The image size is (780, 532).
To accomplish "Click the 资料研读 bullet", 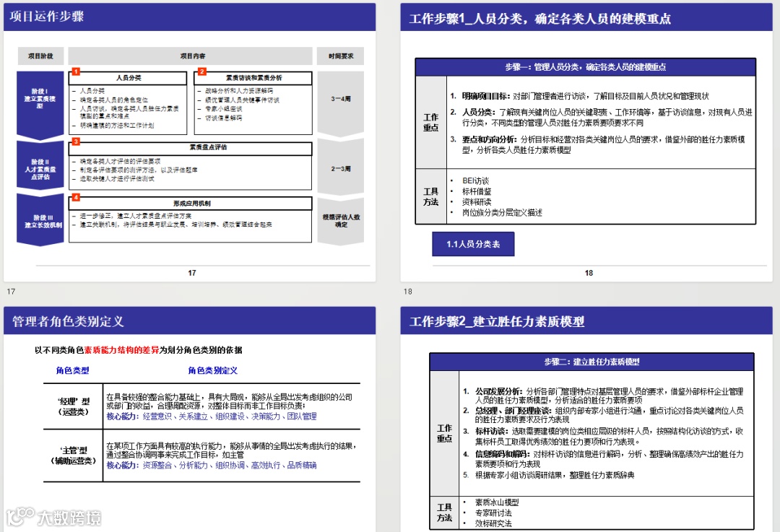I will coord(477,202).
